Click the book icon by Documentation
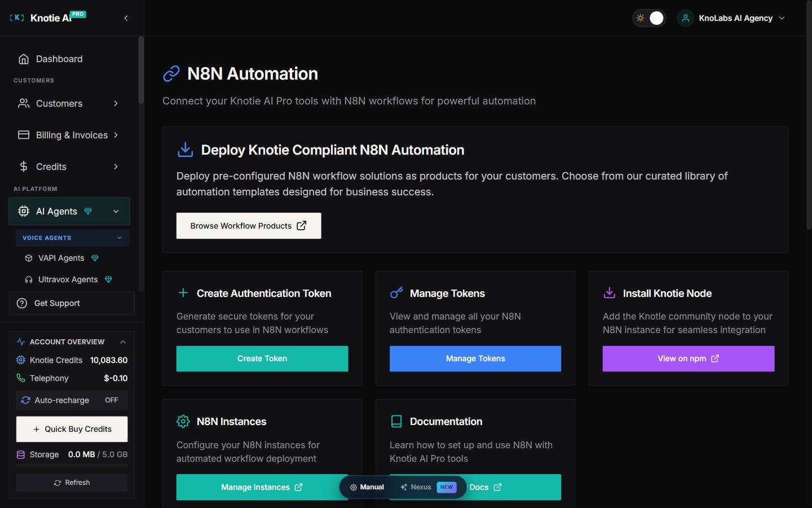This screenshot has height=508, width=812. (396, 421)
